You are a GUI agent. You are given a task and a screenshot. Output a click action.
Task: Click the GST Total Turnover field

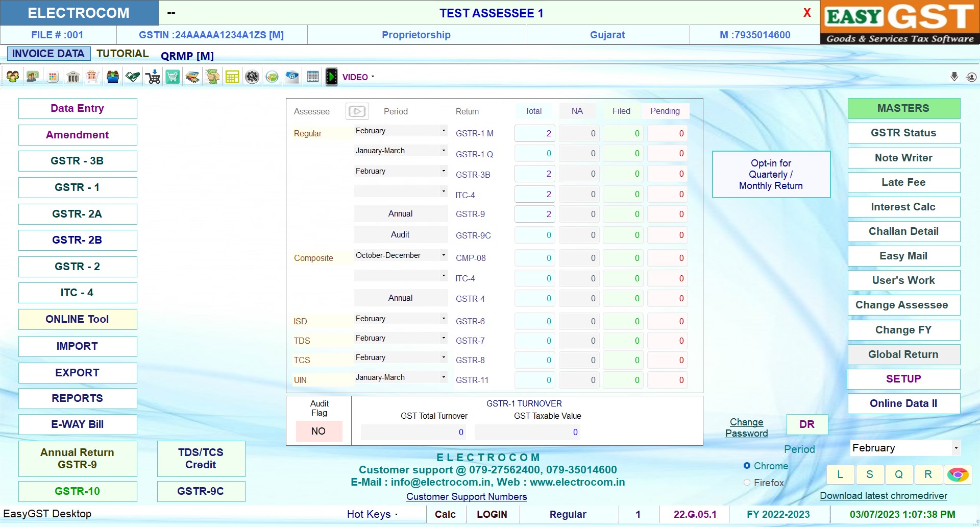click(x=413, y=433)
